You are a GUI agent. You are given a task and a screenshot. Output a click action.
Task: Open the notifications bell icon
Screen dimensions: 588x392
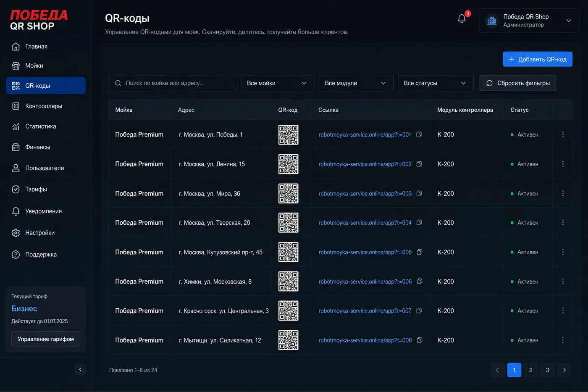pyautogui.click(x=462, y=18)
